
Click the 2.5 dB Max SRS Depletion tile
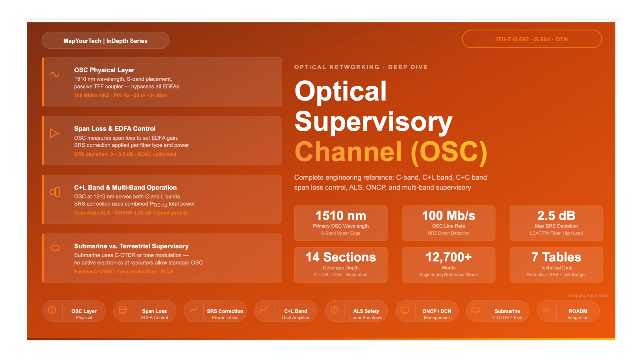(556, 224)
